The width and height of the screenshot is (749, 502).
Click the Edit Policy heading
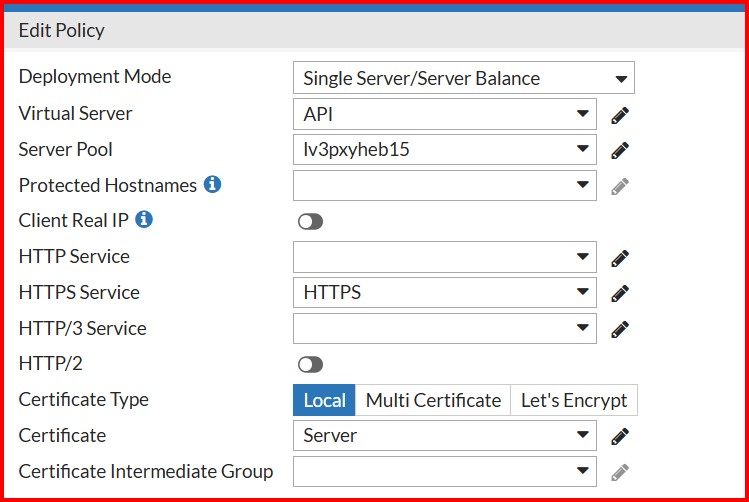click(62, 31)
